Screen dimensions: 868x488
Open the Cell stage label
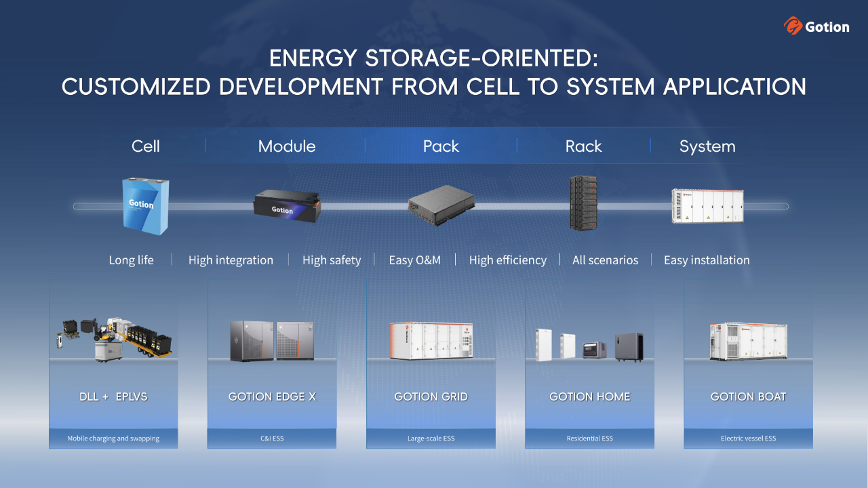click(146, 146)
